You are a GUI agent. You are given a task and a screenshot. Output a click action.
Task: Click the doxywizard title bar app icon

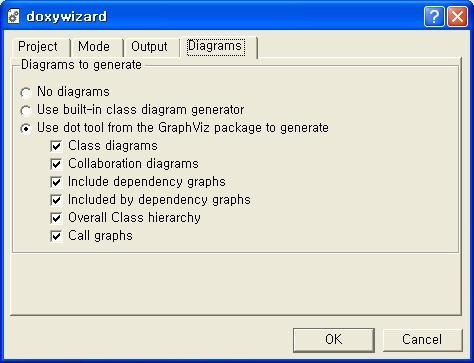click(14, 16)
